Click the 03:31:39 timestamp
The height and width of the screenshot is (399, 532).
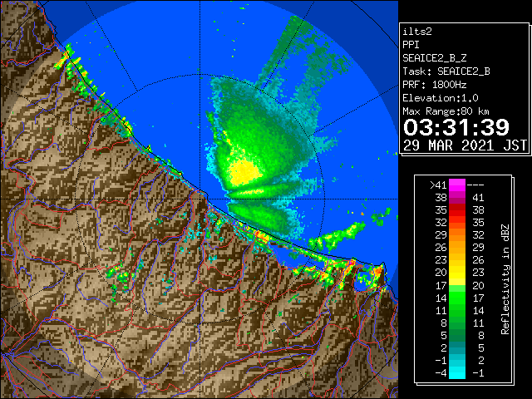click(456, 127)
